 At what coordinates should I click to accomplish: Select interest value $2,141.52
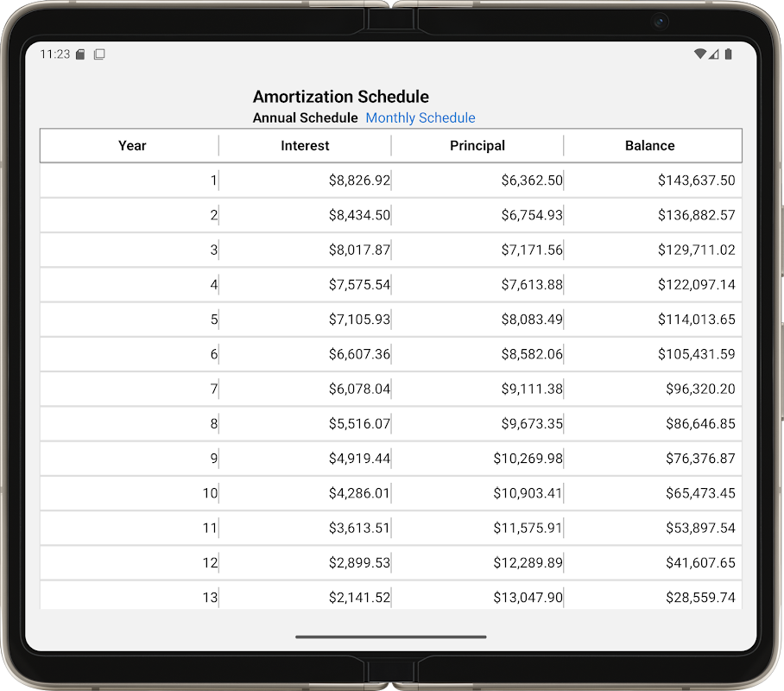click(x=359, y=598)
